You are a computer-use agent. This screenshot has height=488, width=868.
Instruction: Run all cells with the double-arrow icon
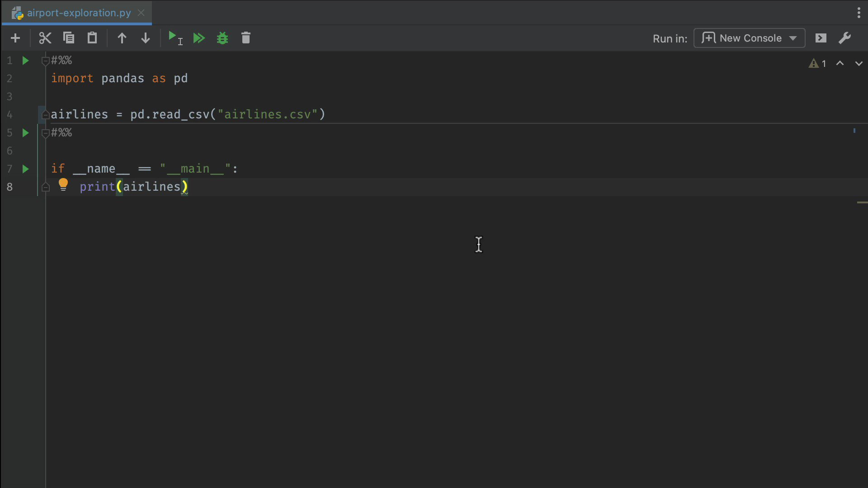(199, 38)
